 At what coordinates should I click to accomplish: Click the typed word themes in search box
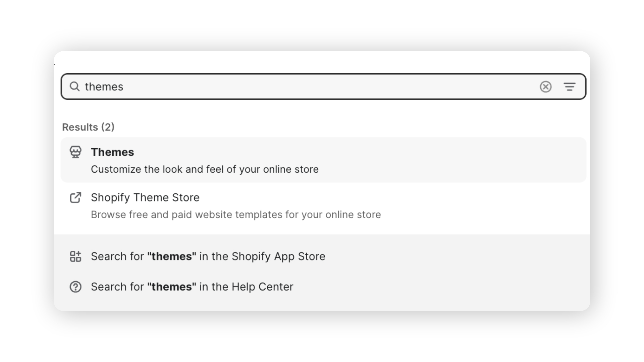104,87
